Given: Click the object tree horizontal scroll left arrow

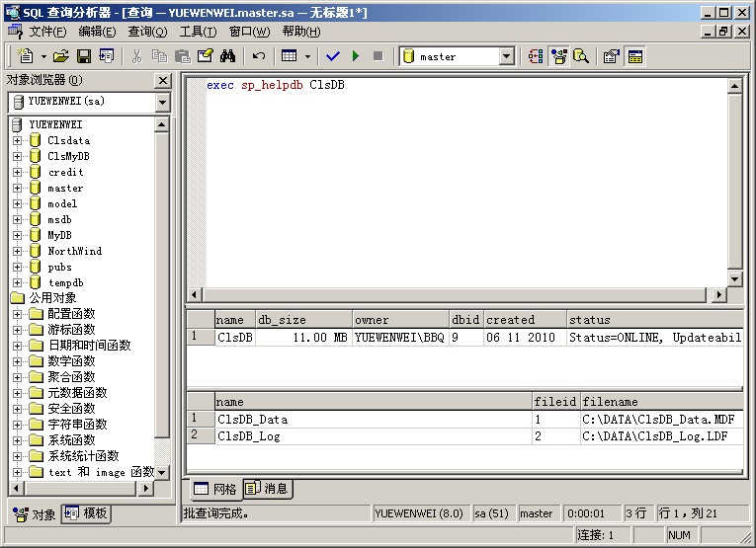Looking at the screenshot, I should pyautogui.click(x=17, y=489).
